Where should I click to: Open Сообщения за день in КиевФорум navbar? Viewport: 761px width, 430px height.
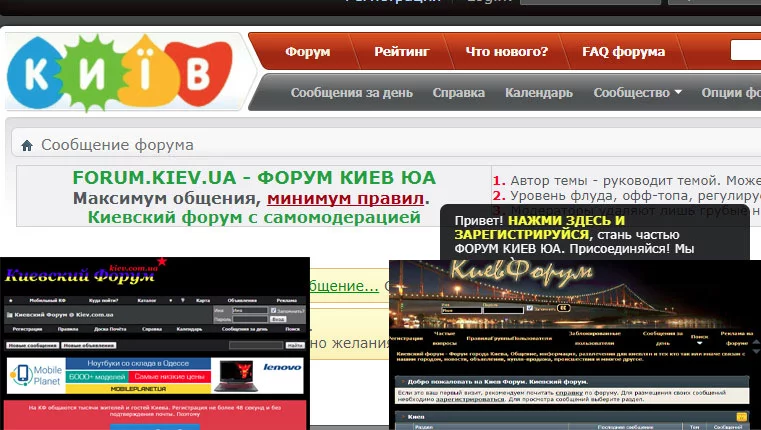(x=662, y=338)
